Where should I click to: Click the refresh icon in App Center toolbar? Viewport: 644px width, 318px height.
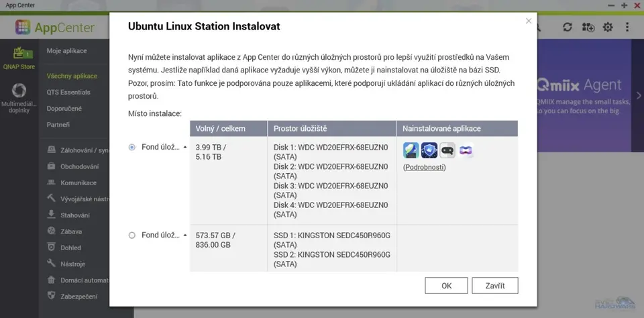pyautogui.click(x=568, y=28)
